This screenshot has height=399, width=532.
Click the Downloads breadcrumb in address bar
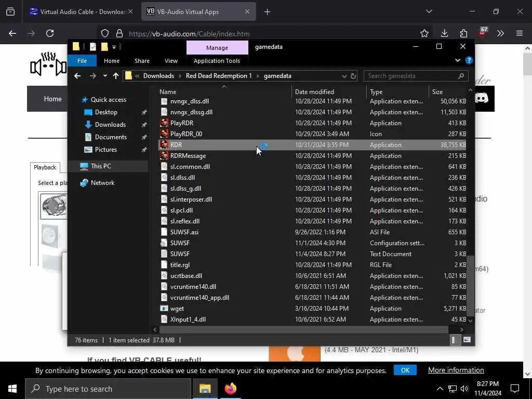click(x=158, y=76)
